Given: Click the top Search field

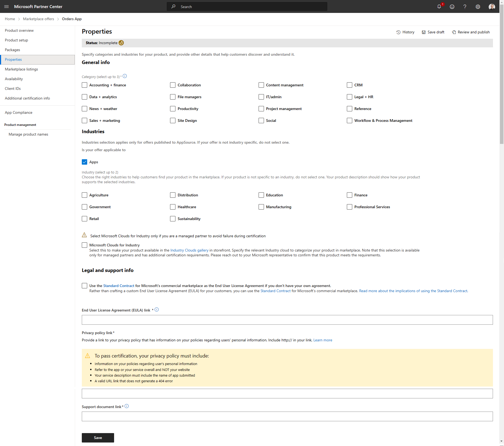Looking at the screenshot, I should point(247,6).
